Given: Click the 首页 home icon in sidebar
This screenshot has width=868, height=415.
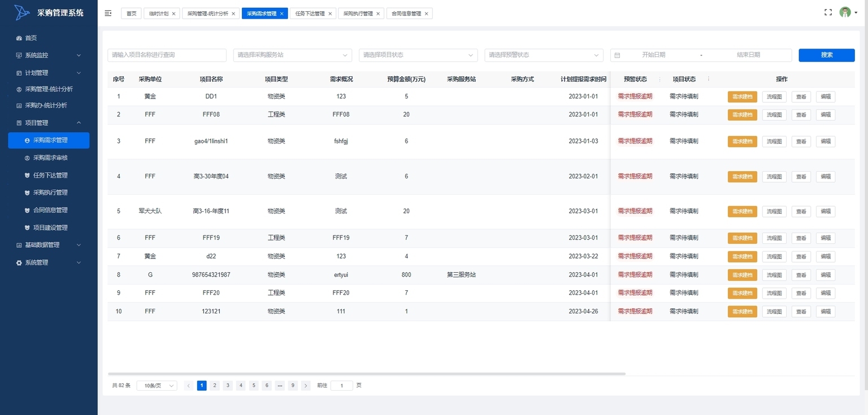Looking at the screenshot, I should pos(19,38).
